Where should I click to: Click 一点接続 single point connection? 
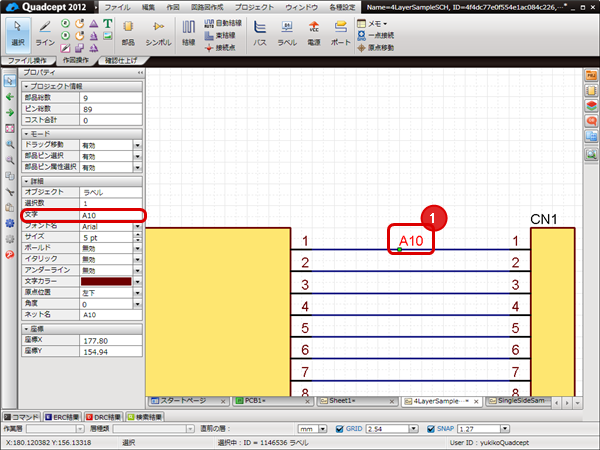(375, 36)
